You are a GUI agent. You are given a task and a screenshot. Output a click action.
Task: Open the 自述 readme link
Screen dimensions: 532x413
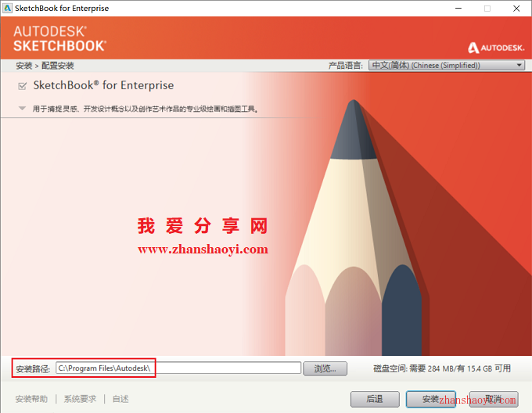[x=120, y=399]
